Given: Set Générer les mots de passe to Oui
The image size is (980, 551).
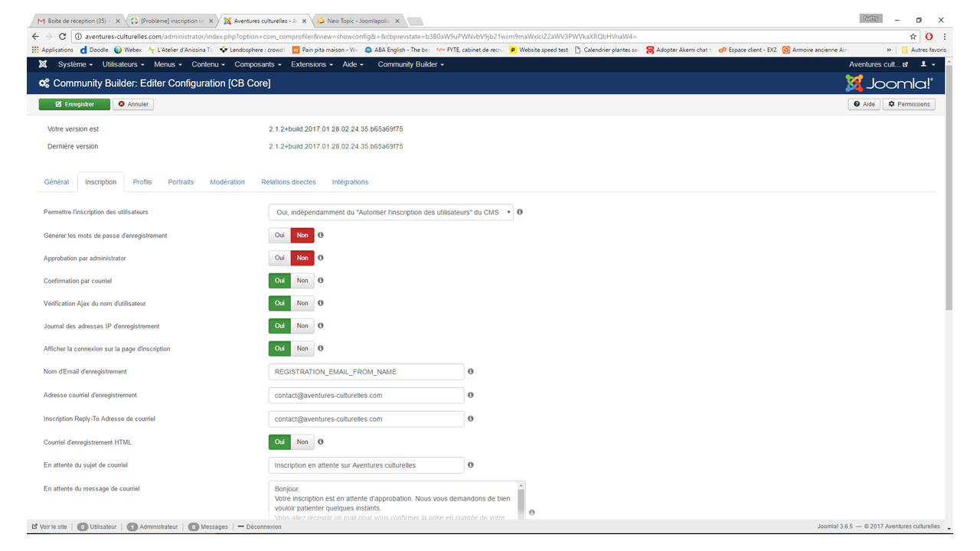Looking at the screenshot, I should click(279, 236).
